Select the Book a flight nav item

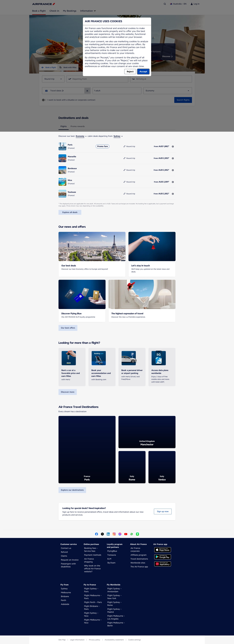tap(39, 11)
